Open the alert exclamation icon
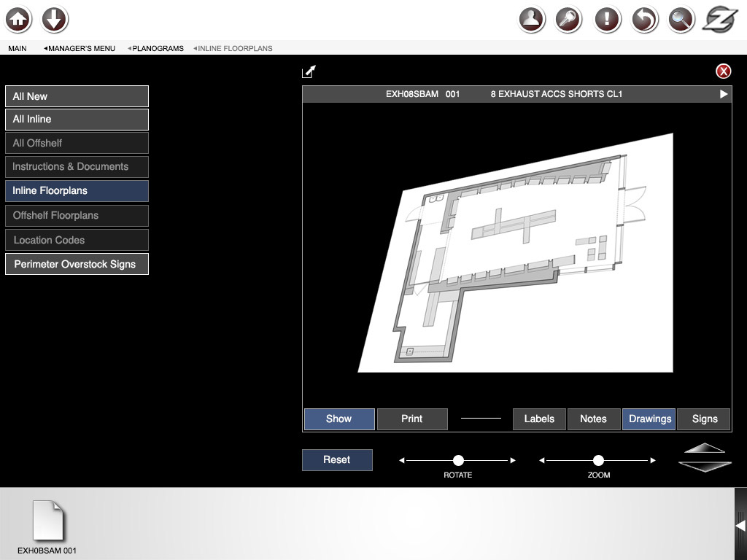 607,20
